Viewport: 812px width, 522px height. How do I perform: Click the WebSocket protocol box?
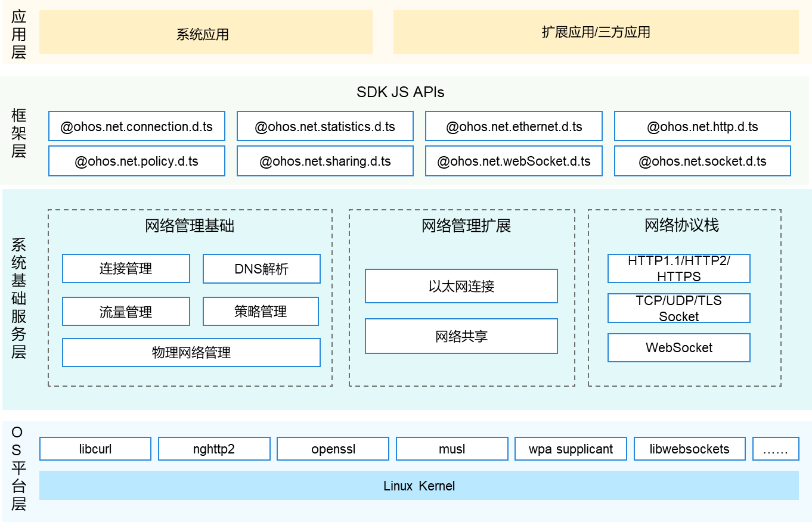click(x=678, y=347)
